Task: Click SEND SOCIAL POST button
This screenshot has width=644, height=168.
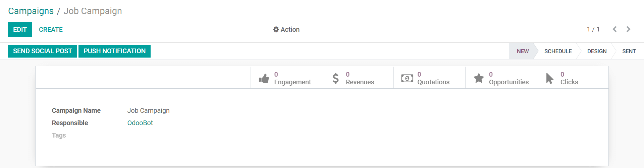Action: [43, 51]
